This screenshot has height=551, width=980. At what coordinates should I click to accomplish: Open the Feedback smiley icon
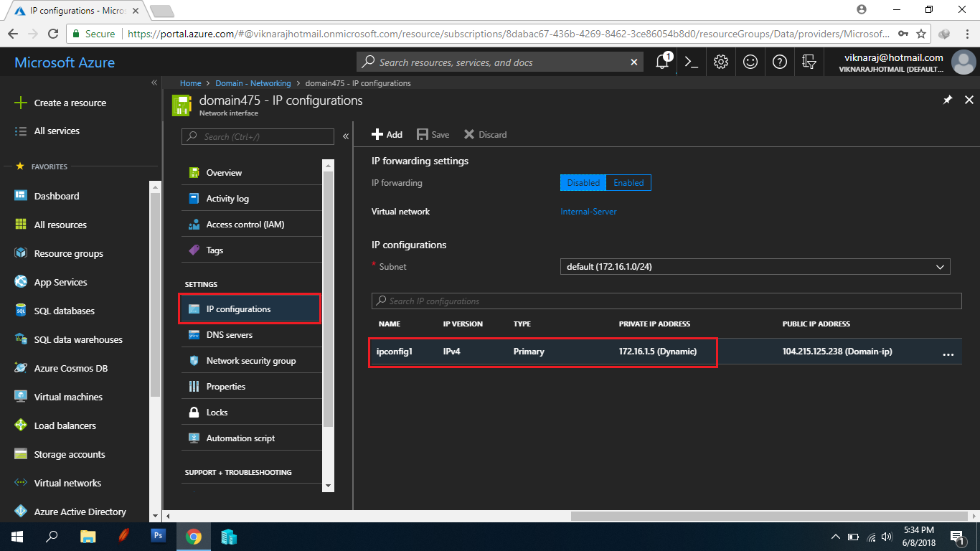(750, 62)
